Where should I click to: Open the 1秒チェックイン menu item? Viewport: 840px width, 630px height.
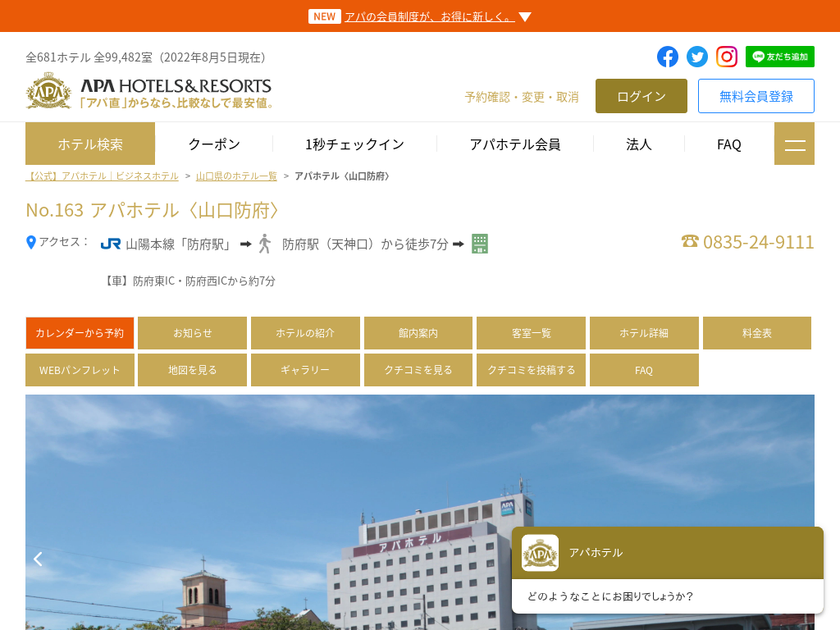click(354, 144)
